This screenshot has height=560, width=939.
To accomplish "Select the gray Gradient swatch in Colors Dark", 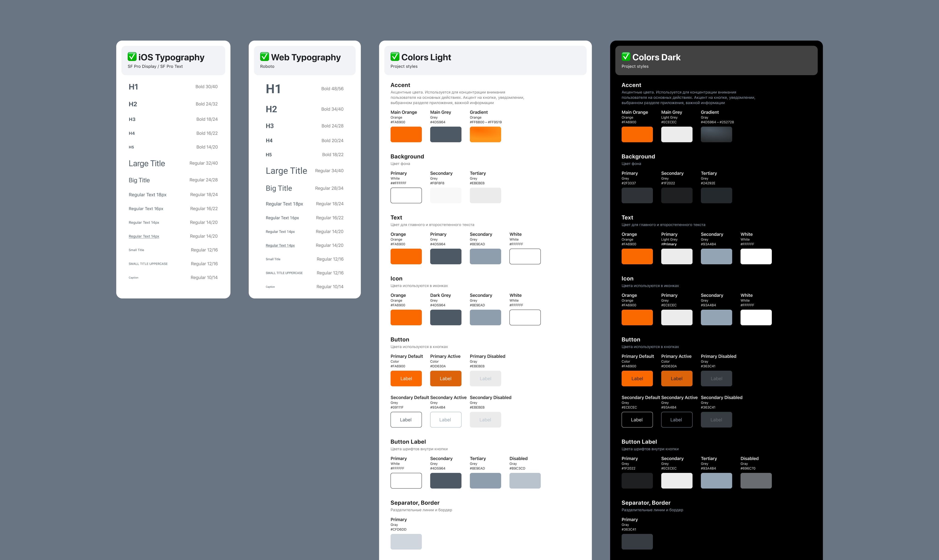I will pyautogui.click(x=716, y=134).
